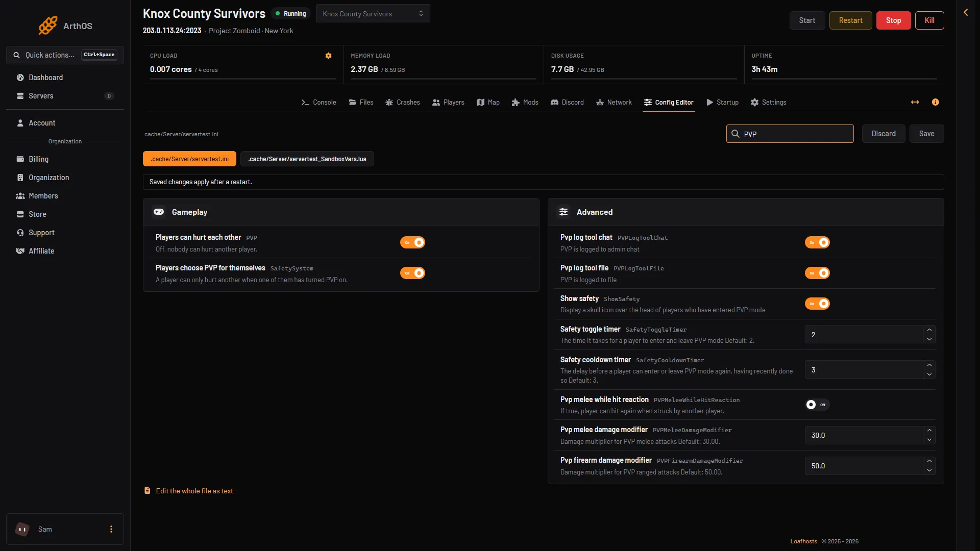The image size is (980, 551).
Task: Decrease Safety toggle timer value
Action: tap(929, 339)
